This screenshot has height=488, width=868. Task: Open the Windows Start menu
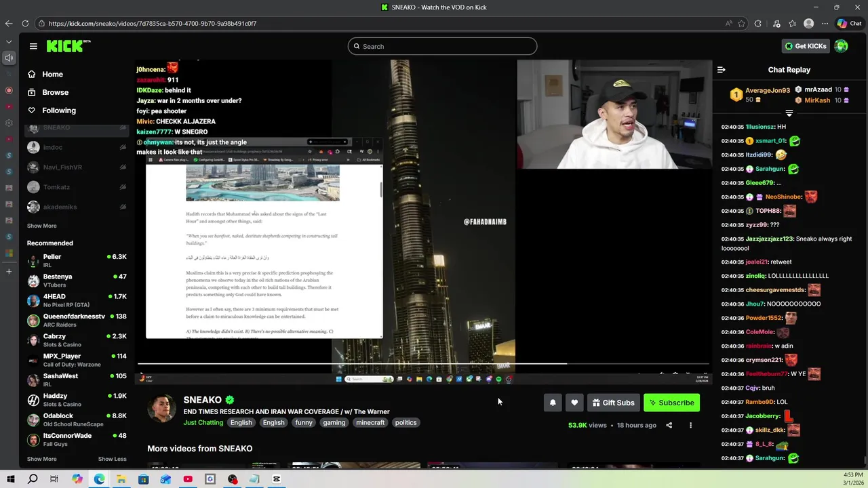pos(11,479)
